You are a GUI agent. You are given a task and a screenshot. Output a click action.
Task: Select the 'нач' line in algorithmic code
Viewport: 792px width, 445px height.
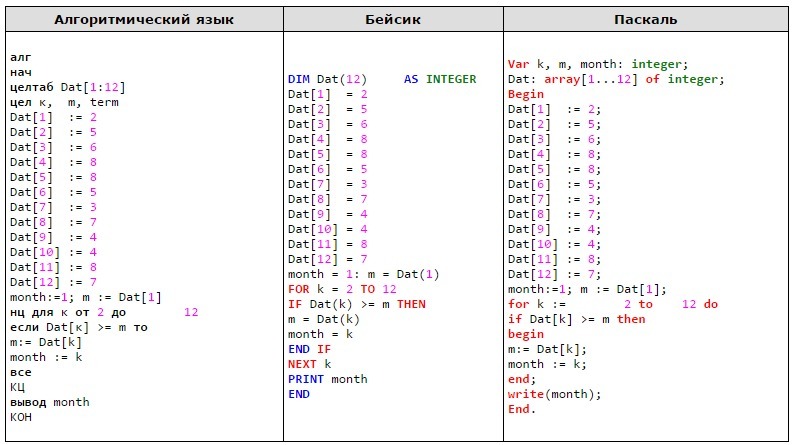tap(21, 72)
